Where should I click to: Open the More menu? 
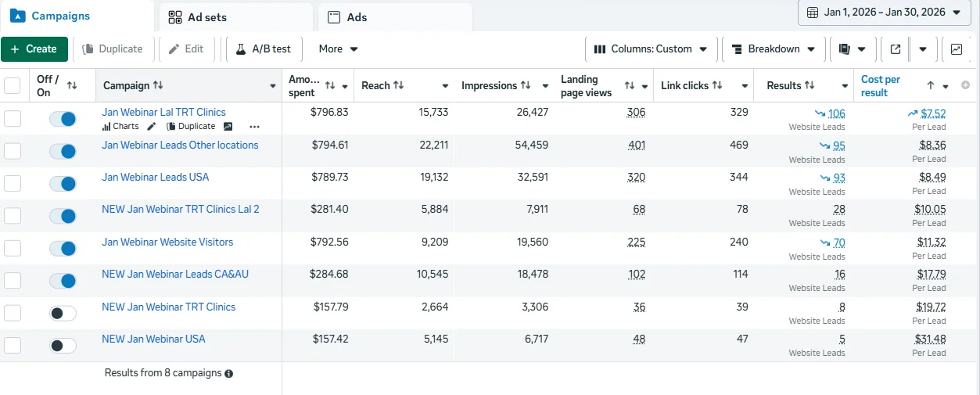[338, 48]
